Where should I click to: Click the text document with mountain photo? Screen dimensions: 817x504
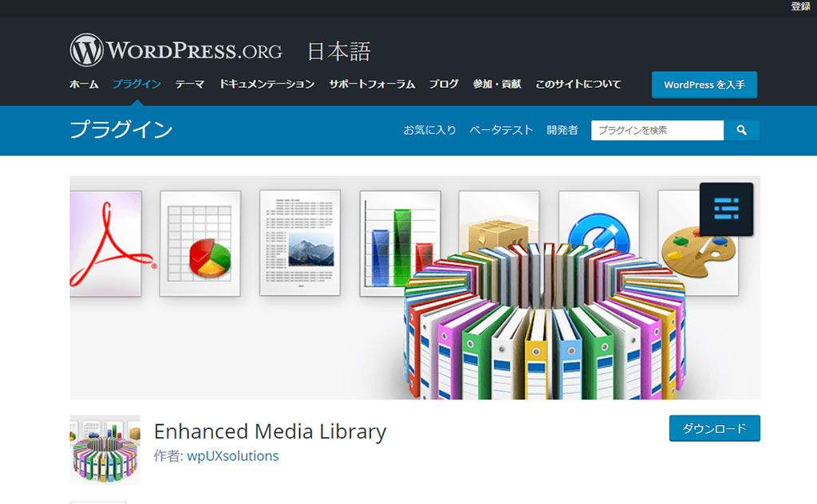point(300,243)
